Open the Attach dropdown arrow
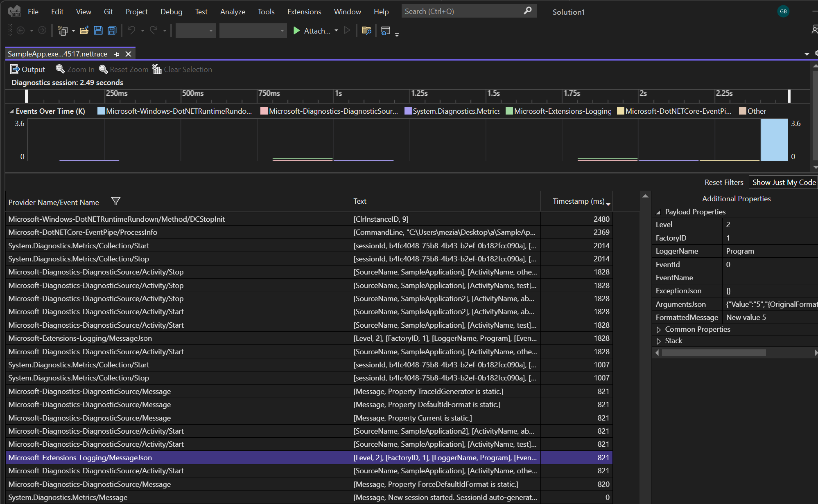This screenshot has width=818, height=504. pyautogui.click(x=337, y=31)
